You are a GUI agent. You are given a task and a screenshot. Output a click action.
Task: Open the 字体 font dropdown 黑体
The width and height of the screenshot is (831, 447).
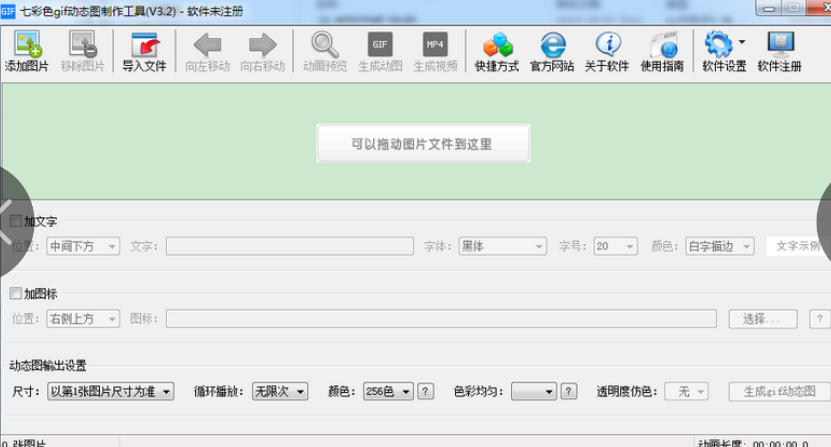coord(502,246)
